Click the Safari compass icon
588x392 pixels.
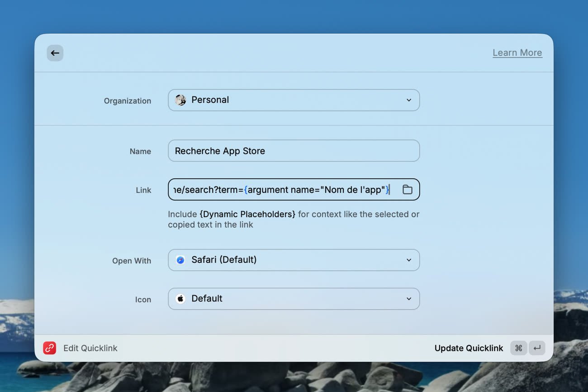point(180,260)
